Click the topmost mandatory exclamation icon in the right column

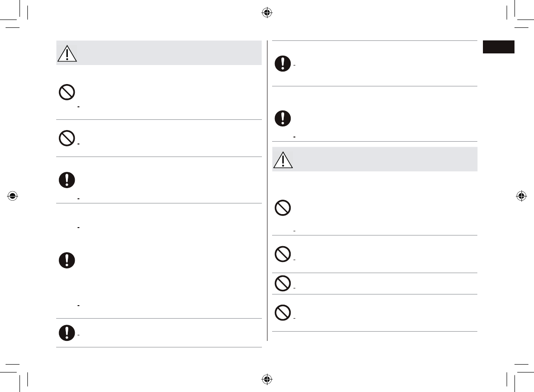(283, 63)
